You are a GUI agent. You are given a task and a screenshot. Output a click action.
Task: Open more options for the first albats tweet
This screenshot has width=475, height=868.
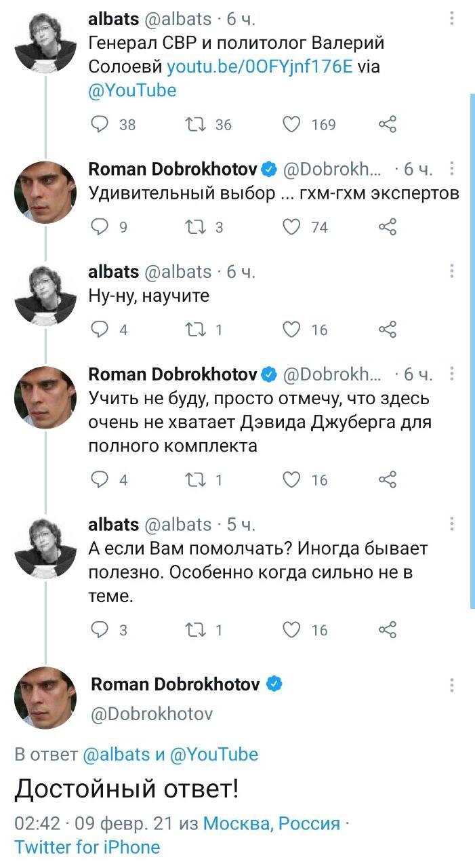[452, 19]
